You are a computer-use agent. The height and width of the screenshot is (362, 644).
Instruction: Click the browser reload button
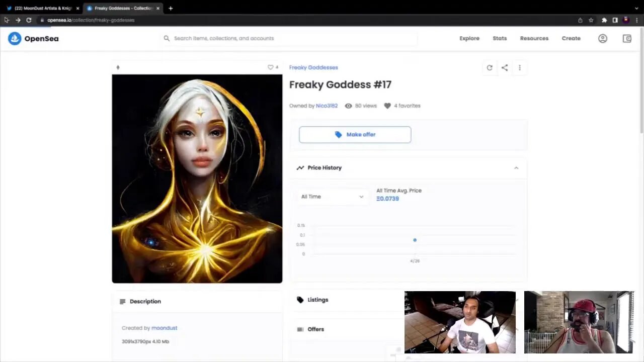(x=29, y=20)
